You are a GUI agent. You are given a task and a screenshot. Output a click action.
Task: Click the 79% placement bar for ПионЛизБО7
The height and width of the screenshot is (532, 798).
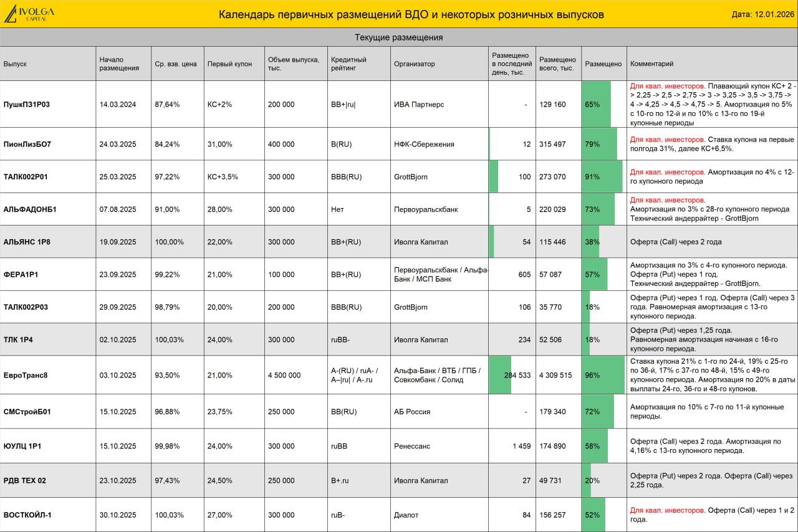coord(600,144)
